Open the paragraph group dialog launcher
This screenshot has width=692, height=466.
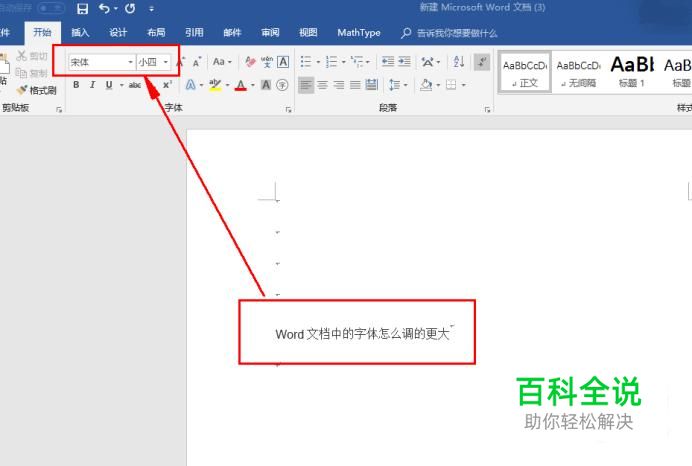pyautogui.click(x=487, y=110)
